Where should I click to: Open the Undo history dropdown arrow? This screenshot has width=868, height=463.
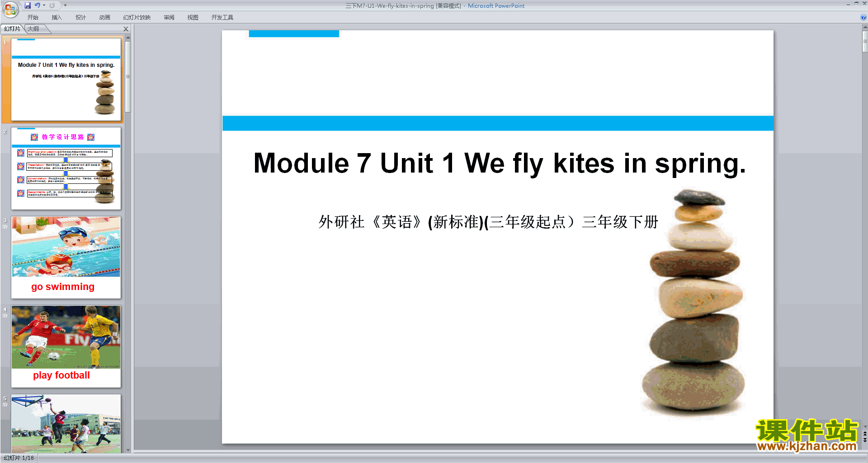44,5
